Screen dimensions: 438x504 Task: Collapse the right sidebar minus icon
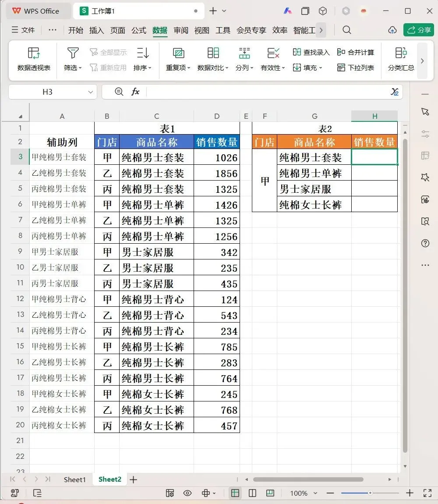click(x=425, y=94)
